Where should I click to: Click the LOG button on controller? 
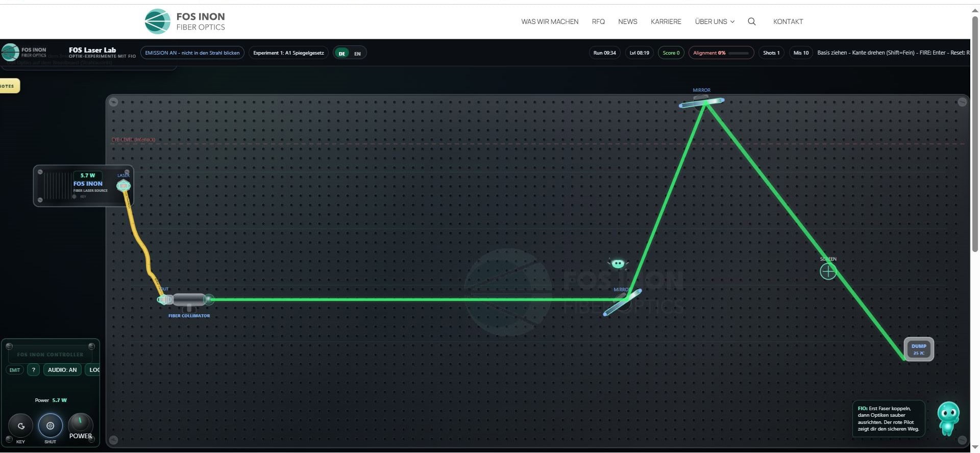[x=92, y=370]
